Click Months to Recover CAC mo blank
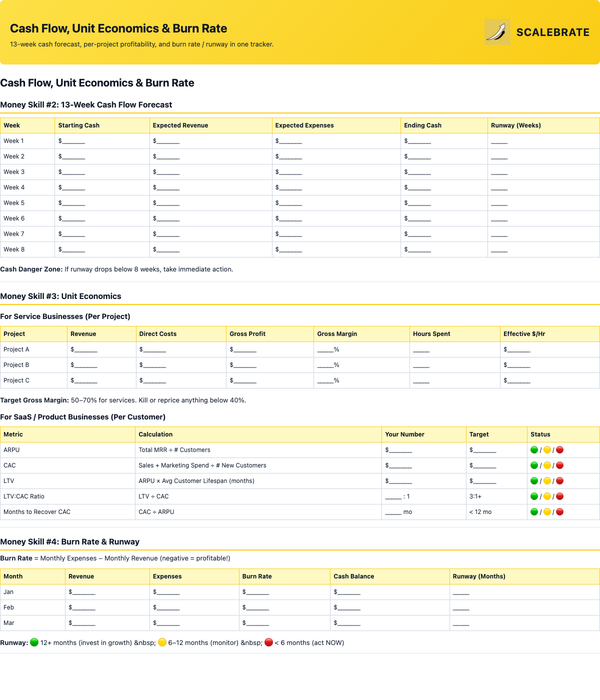The height and width of the screenshot is (700, 600). point(398,512)
